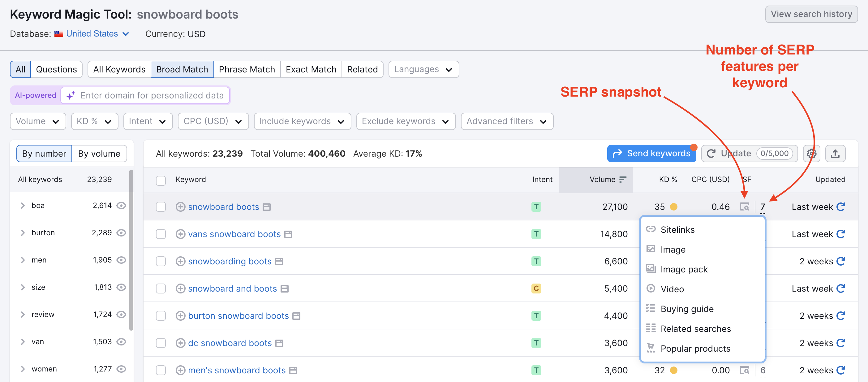Open the snowboarding boots keyword link
Image resolution: width=868 pixels, height=382 pixels.
230,261
